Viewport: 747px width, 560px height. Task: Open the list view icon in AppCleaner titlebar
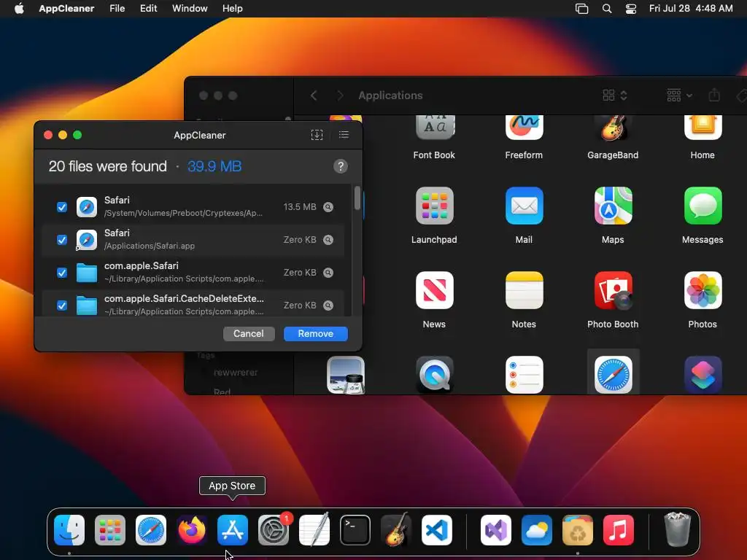pyautogui.click(x=344, y=135)
